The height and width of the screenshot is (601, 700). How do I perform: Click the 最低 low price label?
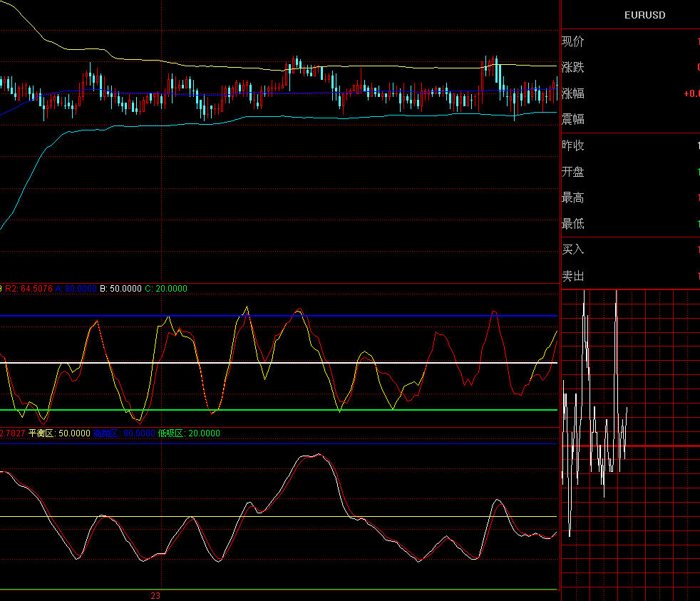573,224
